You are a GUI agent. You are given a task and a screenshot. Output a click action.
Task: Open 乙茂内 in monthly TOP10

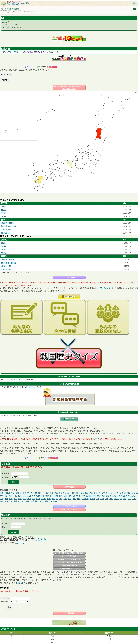tap(109, 636)
